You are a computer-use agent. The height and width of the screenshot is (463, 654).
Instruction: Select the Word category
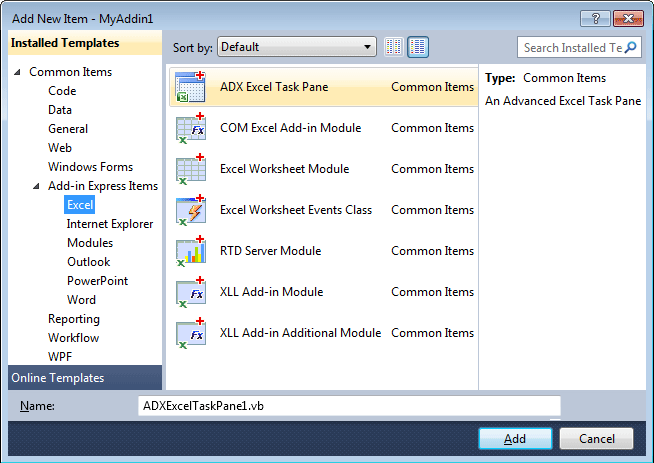[81, 300]
